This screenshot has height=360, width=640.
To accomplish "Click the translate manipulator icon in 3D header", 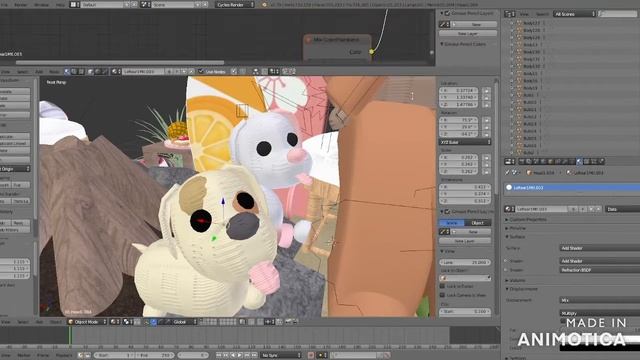I will [153, 322].
